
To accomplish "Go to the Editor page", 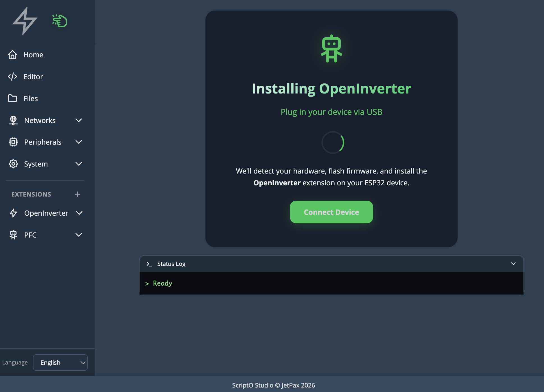I will [33, 77].
